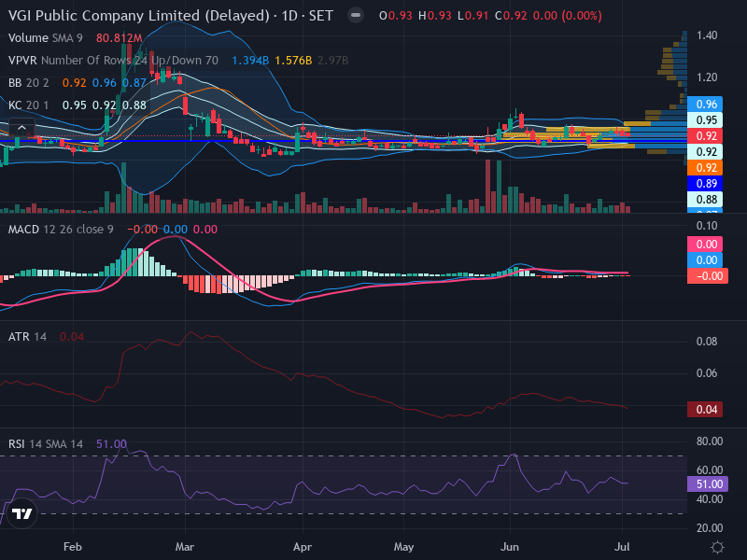Click the purple 51.00 RSI value label
The width and height of the screenshot is (747, 560).
click(x=708, y=484)
